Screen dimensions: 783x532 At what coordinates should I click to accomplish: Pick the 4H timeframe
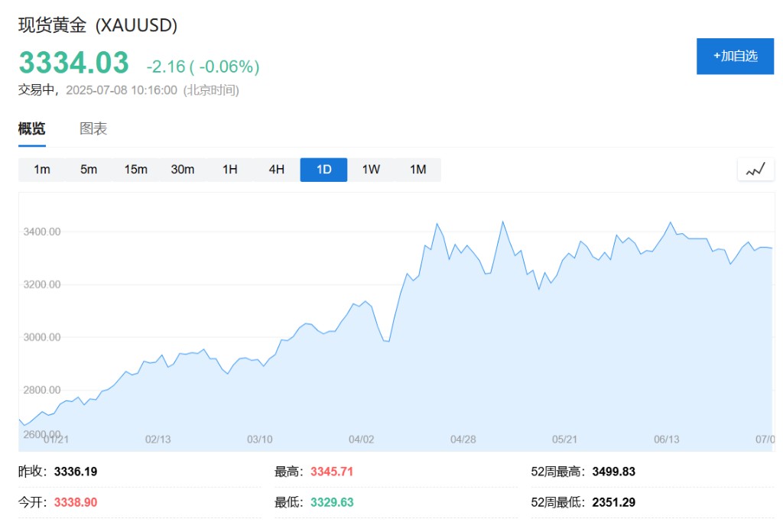[277, 170]
